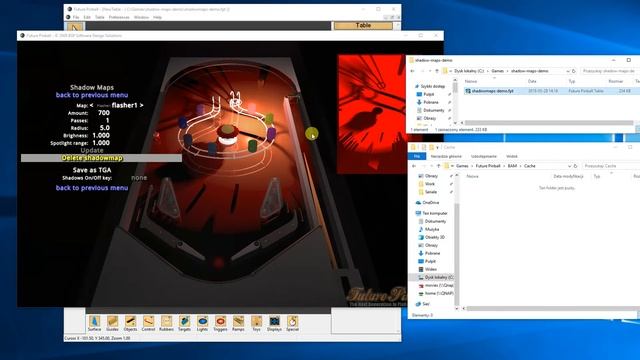Click the Brighness value 1.000
Screen dimensions: 640x360
tap(101, 136)
